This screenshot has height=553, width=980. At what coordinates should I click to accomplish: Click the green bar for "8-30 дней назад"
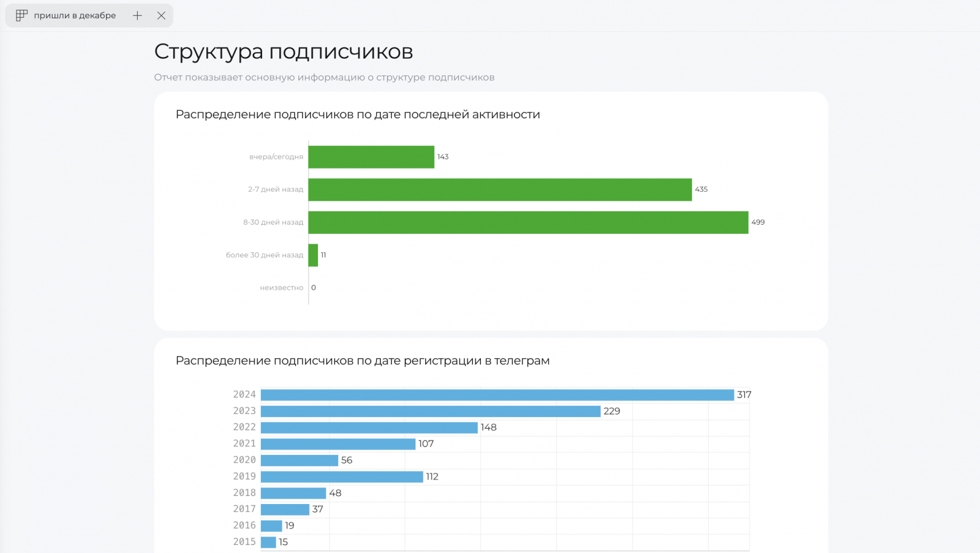coord(528,222)
